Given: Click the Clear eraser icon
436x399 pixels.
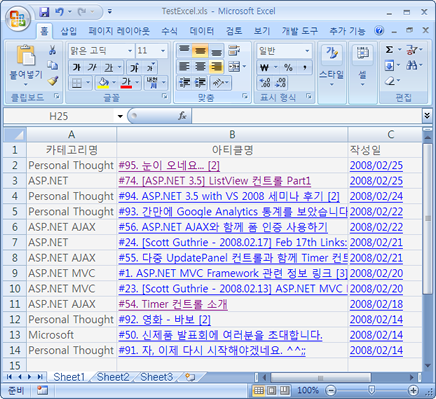Looking at the screenshot, I should (x=389, y=81).
